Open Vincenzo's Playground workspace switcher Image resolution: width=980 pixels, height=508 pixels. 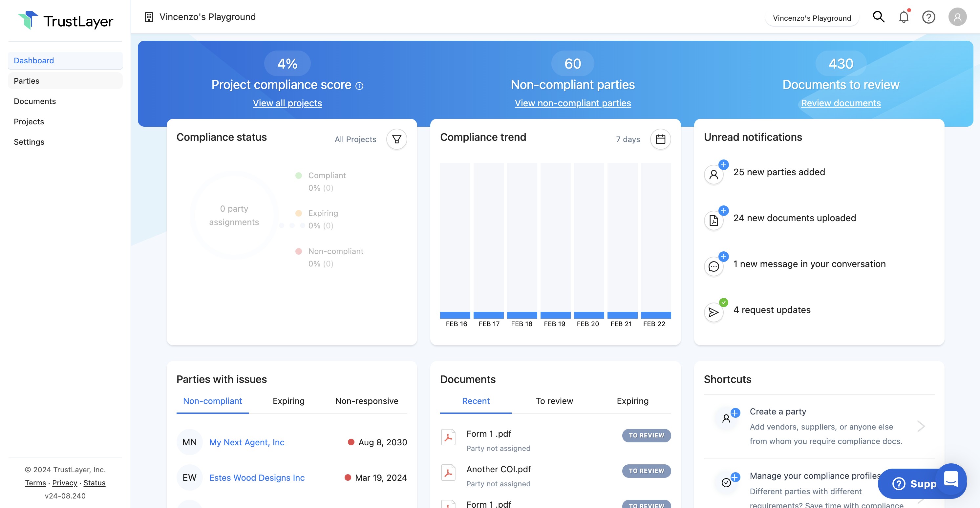click(811, 18)
